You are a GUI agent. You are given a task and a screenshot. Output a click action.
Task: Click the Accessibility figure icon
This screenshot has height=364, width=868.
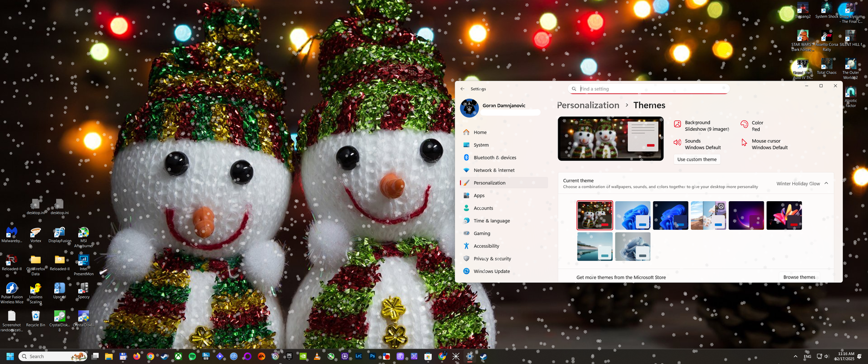point(466,246)
